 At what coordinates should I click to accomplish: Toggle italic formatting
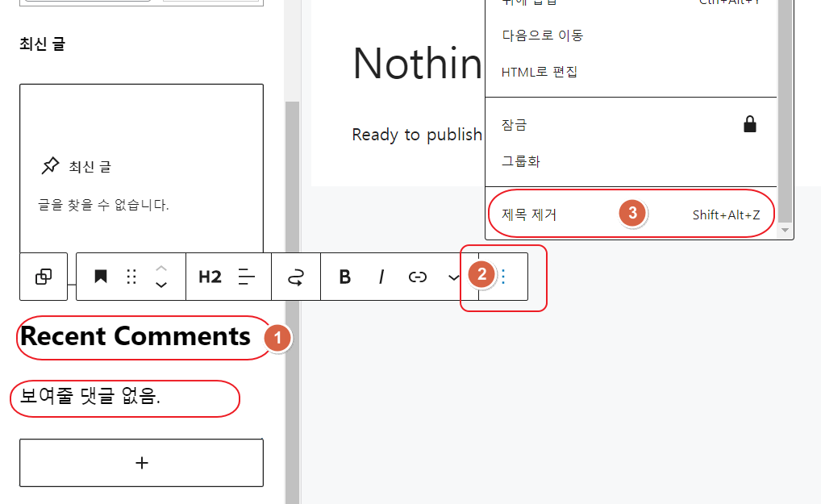coord(381,277)
